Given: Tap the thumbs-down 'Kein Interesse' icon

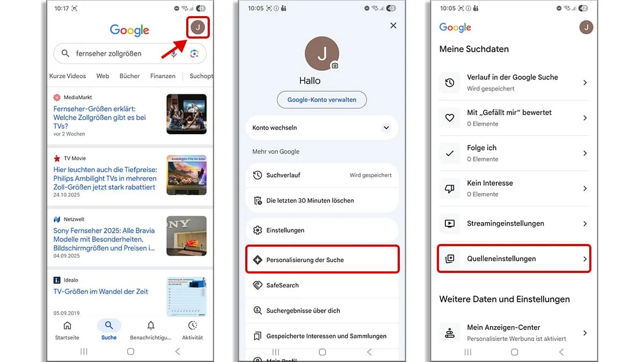Looking at the screenshot, I should (450, 189).
